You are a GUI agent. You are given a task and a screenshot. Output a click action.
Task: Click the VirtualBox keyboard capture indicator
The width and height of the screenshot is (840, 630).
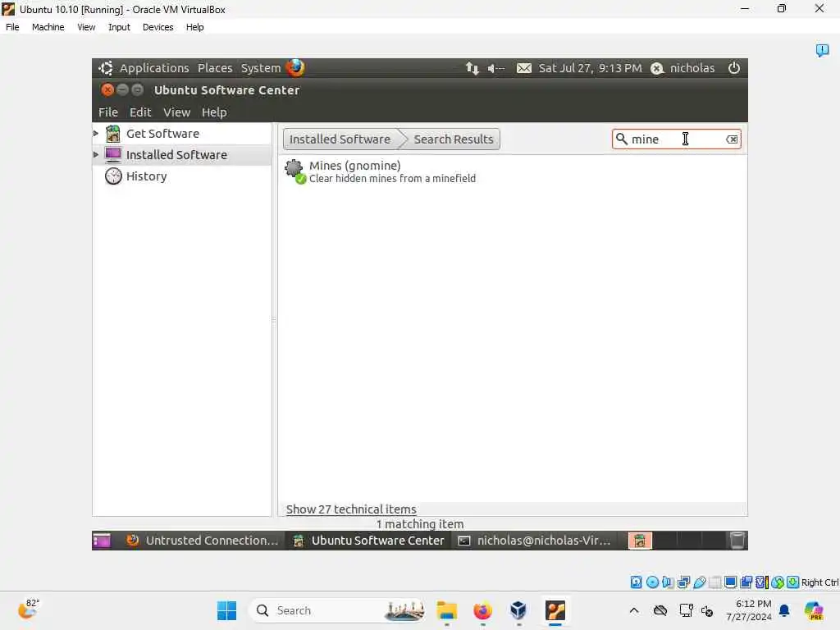click(x=793, y=582)
